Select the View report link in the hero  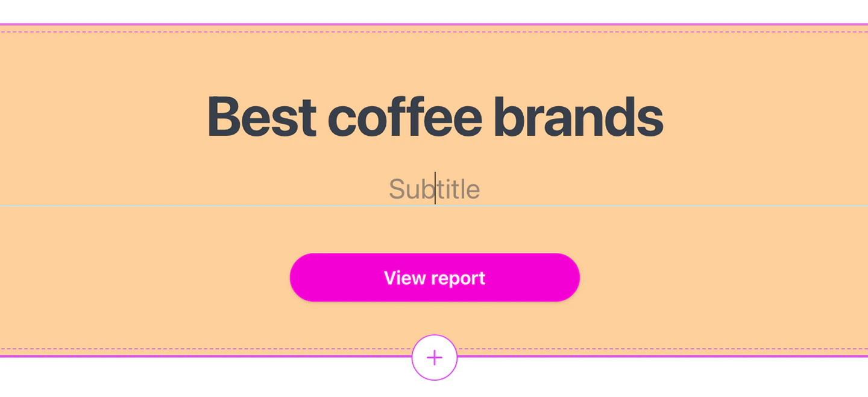tap(435, 278)
